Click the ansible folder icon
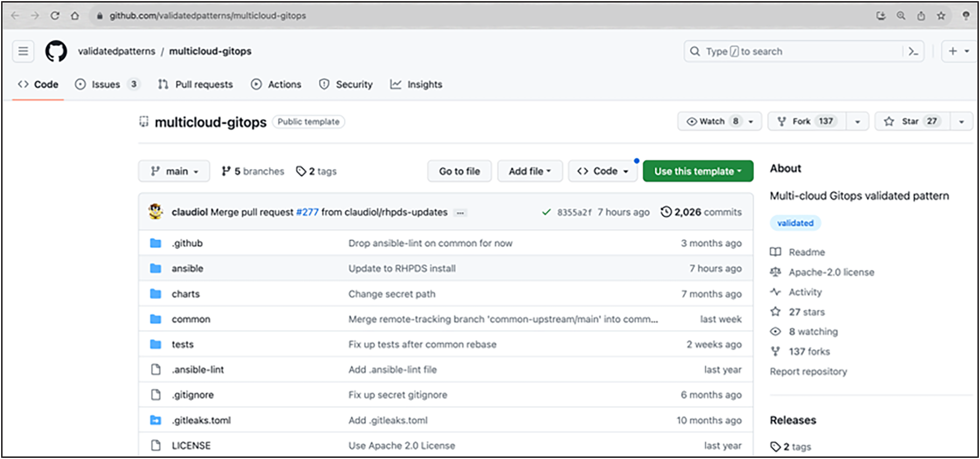 tap(156, 268)
